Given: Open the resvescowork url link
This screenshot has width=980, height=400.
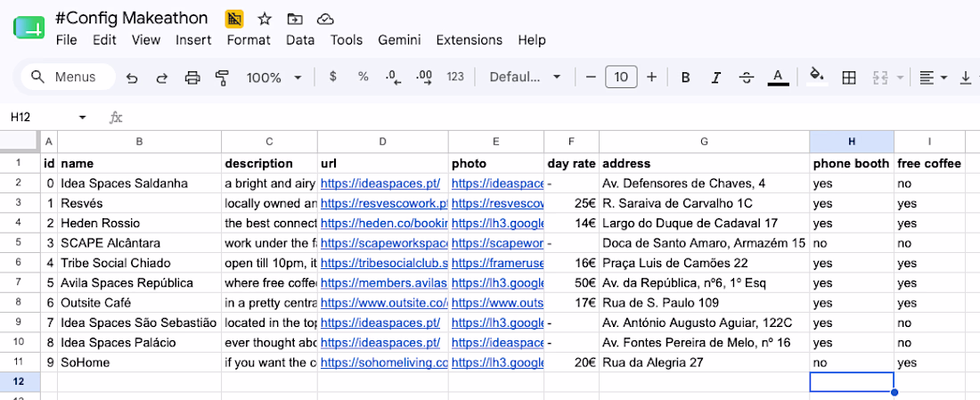Looking at the screenshot, I should click(384, 204).
